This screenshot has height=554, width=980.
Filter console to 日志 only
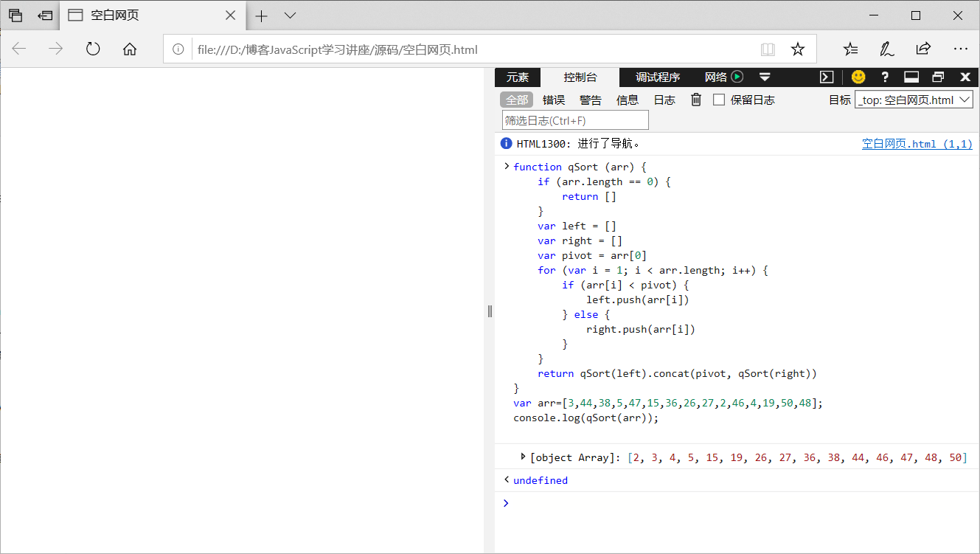tap(664, 100)
